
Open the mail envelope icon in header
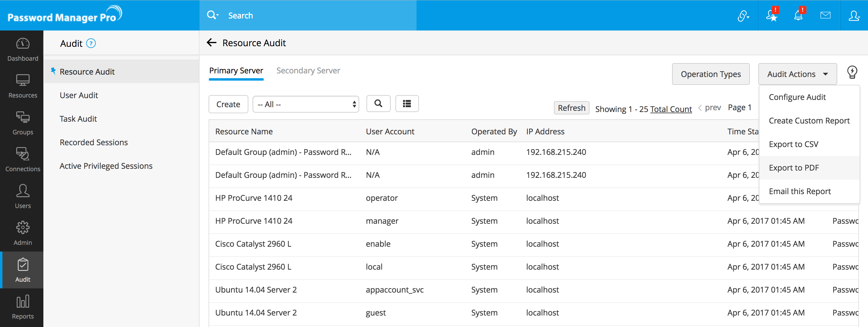(x=825, y=15)
